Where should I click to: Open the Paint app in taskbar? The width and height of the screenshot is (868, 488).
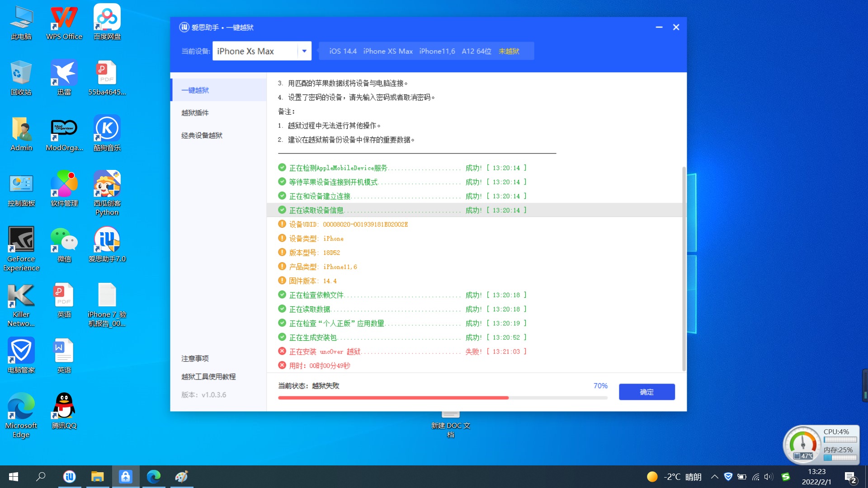click(182, 477)
